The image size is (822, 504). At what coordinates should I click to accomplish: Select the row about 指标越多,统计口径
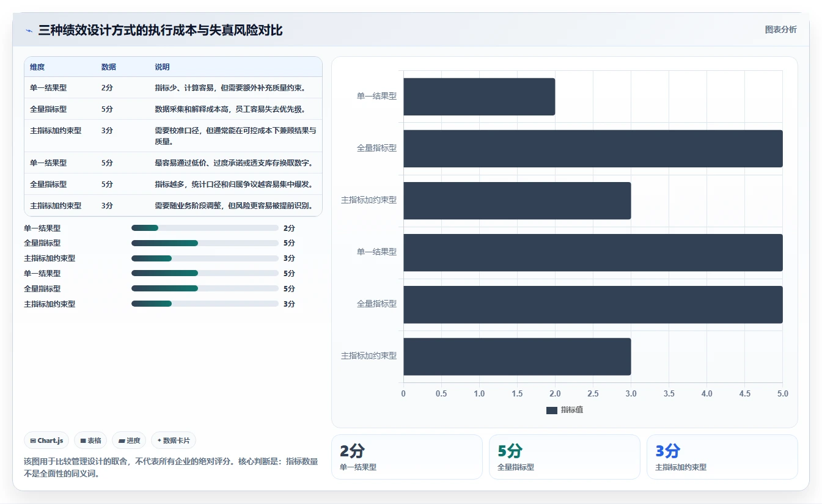coord(173,184)
